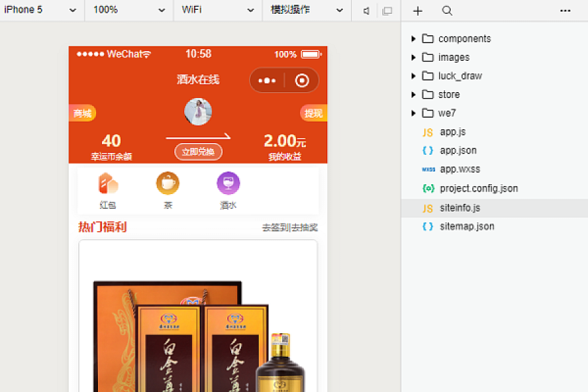Open the app.json file
This screenshot has height=392, width=588.
tap(458, 150)
